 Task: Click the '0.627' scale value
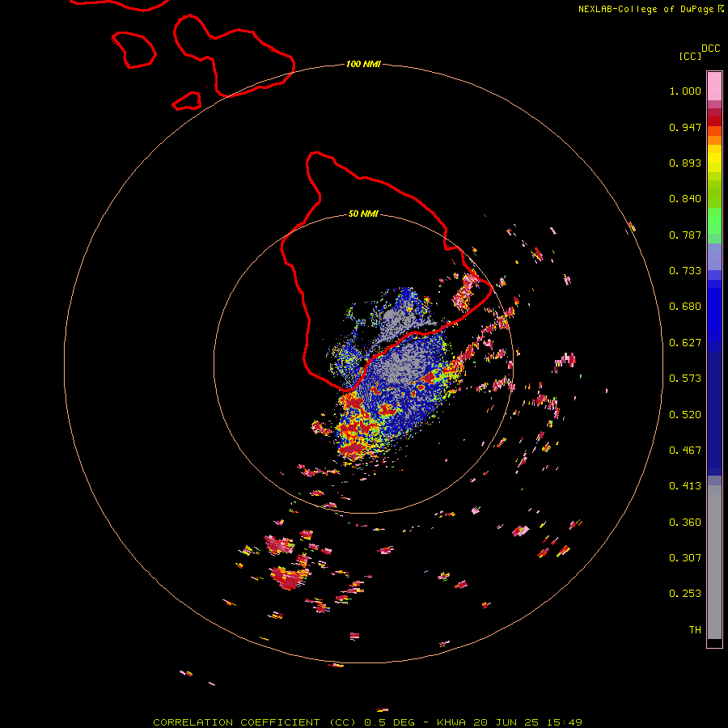(x=685, y=343)
